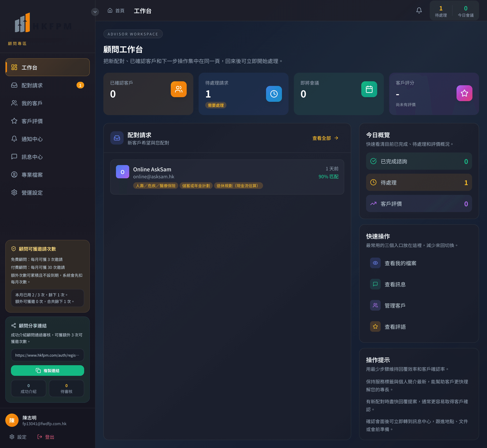Open the 今日會議 counter in header
This screenshot has height=448, width=487.
coord(465,11)
